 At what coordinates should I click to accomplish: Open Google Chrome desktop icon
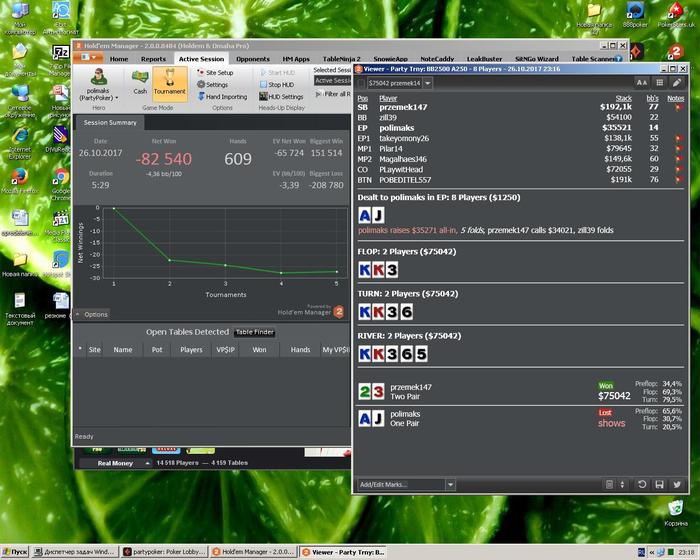pyautogui.click(x=61, y=184)
